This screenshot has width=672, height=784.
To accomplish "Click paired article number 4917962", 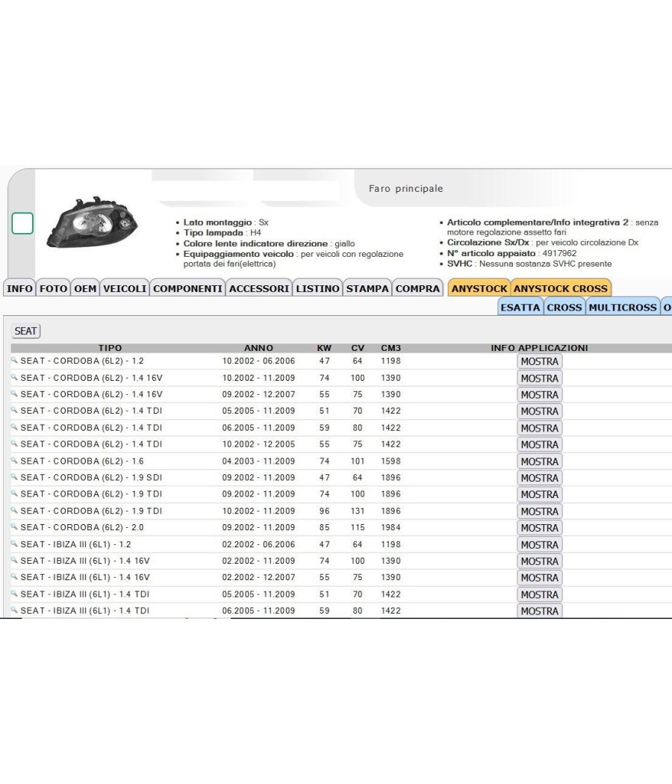I will click(559, 254).
